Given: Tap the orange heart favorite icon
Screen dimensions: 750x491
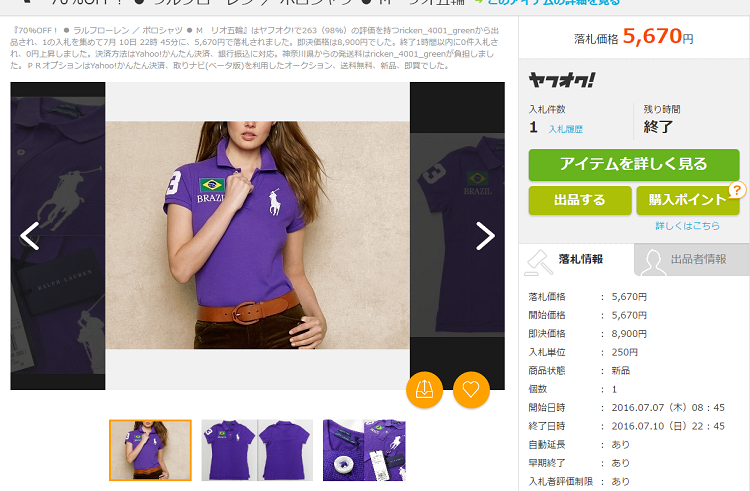Looking at the screenshot, I should (471, 389).
